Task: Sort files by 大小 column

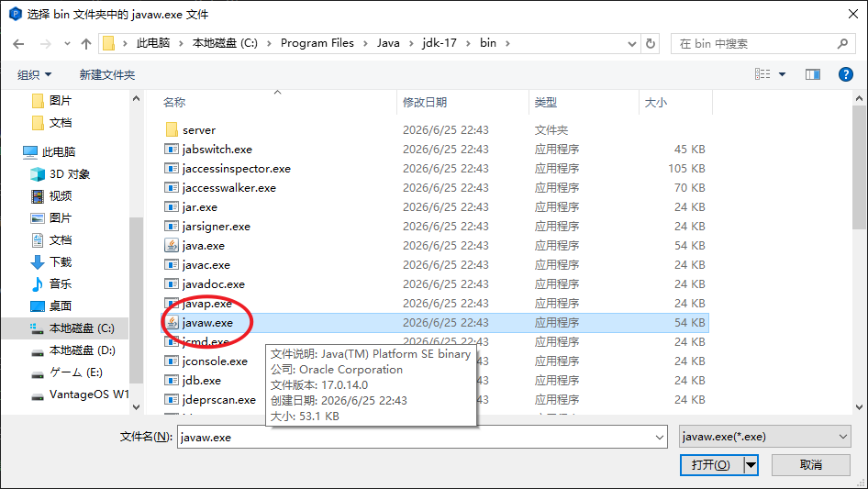Action: 656,103
